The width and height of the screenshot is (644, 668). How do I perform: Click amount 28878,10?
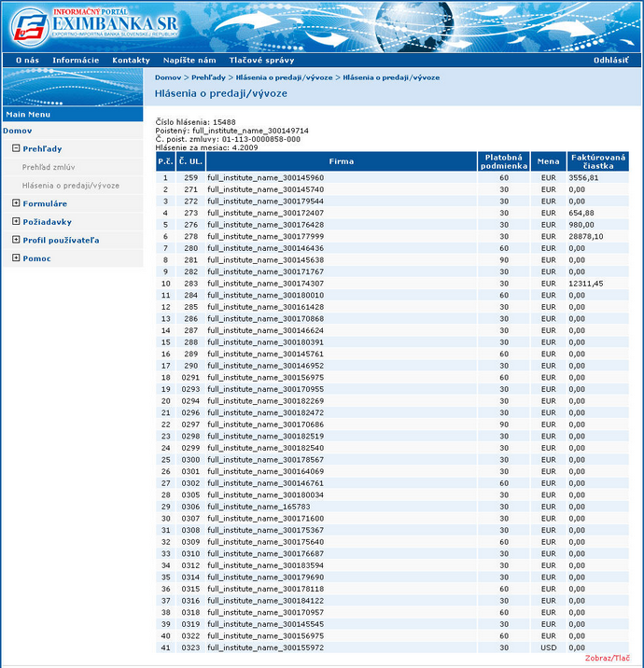pos(585,236)
